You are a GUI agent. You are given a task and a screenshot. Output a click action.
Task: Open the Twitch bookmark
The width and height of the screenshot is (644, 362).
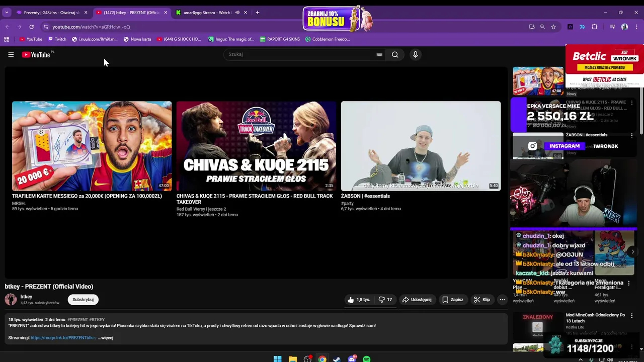click(57, 39)
